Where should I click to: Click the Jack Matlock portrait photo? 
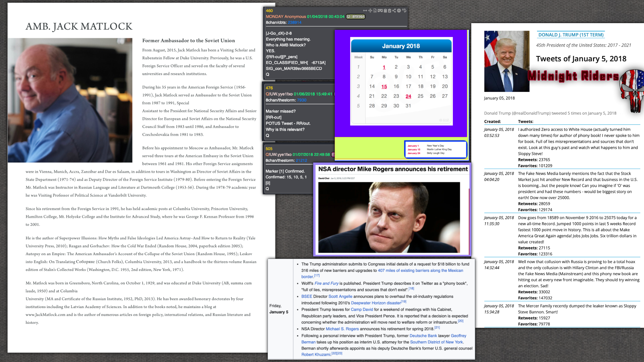pos(70,100)
